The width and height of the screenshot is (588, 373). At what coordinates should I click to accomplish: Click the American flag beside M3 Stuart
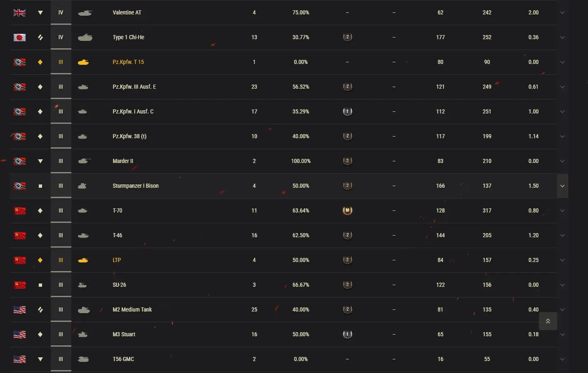pos(19,335)
